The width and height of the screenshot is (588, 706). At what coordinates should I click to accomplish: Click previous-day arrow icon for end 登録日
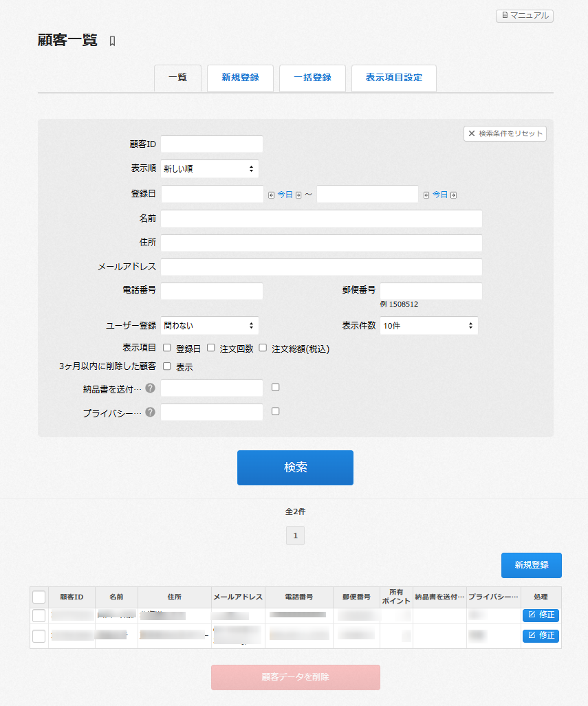(x=426, y=195)
